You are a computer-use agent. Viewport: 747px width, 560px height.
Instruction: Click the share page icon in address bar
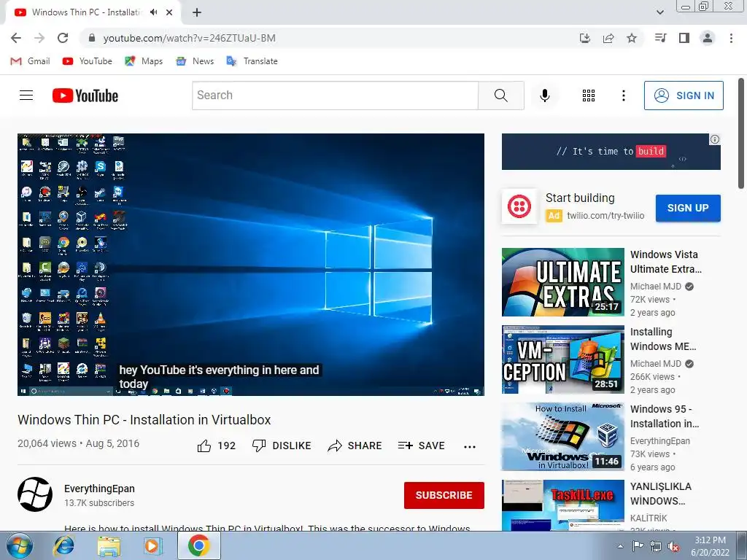click(608, 38)
